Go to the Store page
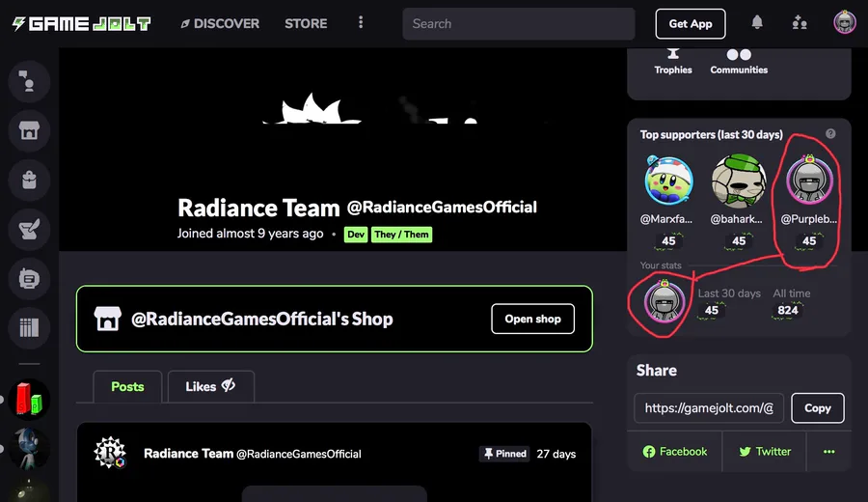The height and width of the screenshot is (502, 868). 306,23
